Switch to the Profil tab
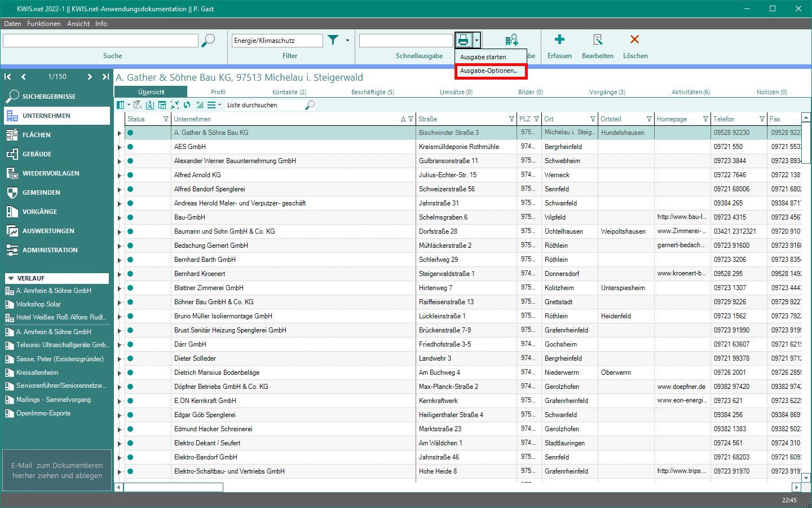This screenshot has width=812, height=508. (x=218, y=92)
